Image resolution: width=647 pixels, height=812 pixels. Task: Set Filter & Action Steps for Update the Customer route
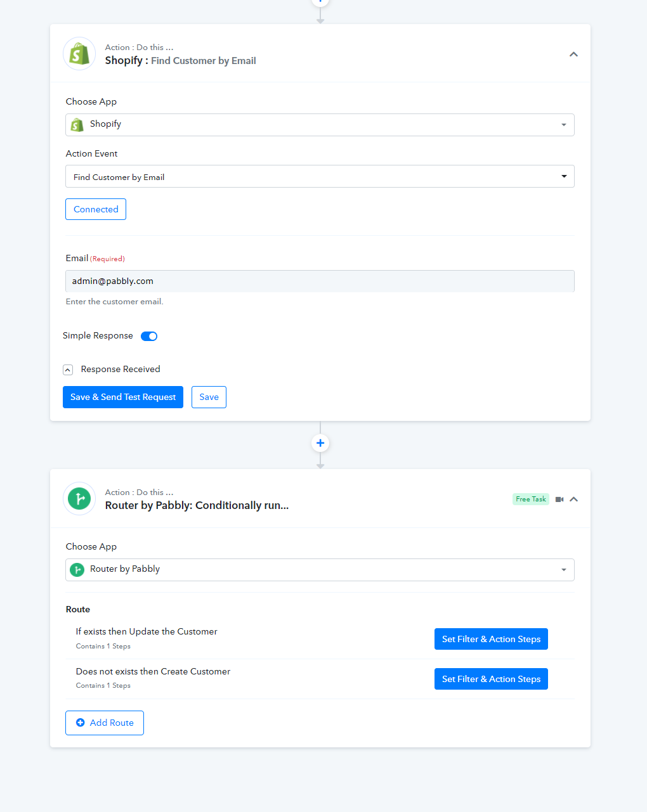[x=491, y=639]
